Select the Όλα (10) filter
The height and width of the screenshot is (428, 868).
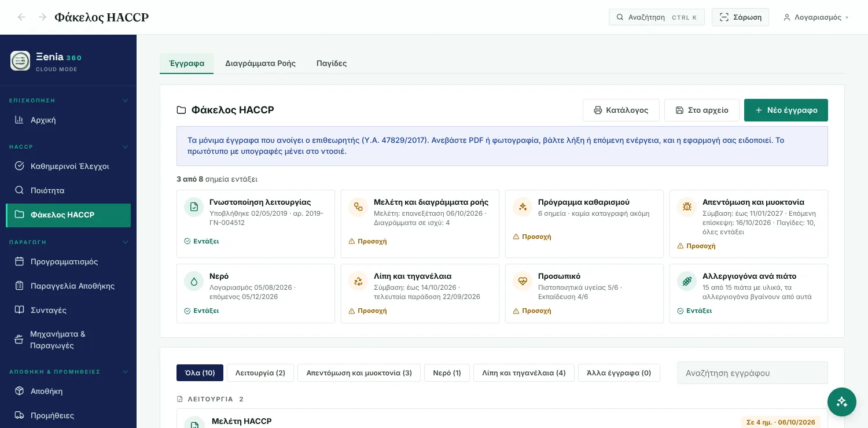pyautogui.click(x=200, y=373)
